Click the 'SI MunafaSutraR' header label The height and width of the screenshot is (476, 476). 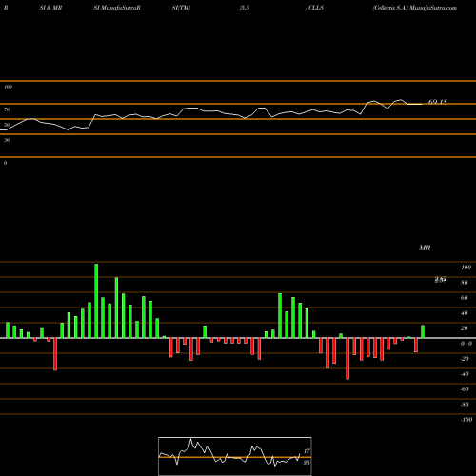(x=117, y=8)
